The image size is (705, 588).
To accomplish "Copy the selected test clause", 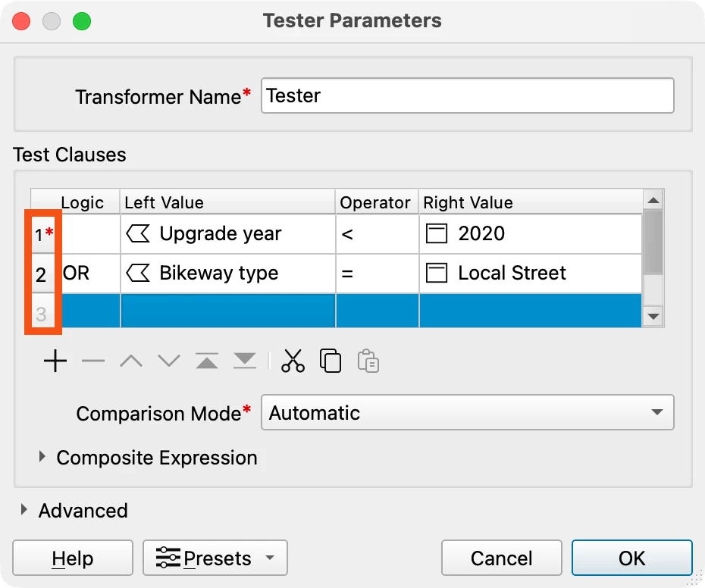I will (x=331, y=361).
